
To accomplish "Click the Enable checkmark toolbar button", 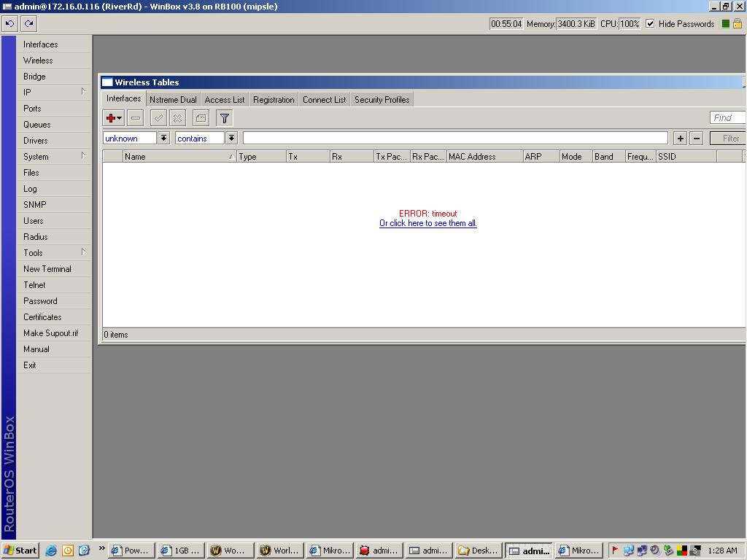I will click(158, 118).
